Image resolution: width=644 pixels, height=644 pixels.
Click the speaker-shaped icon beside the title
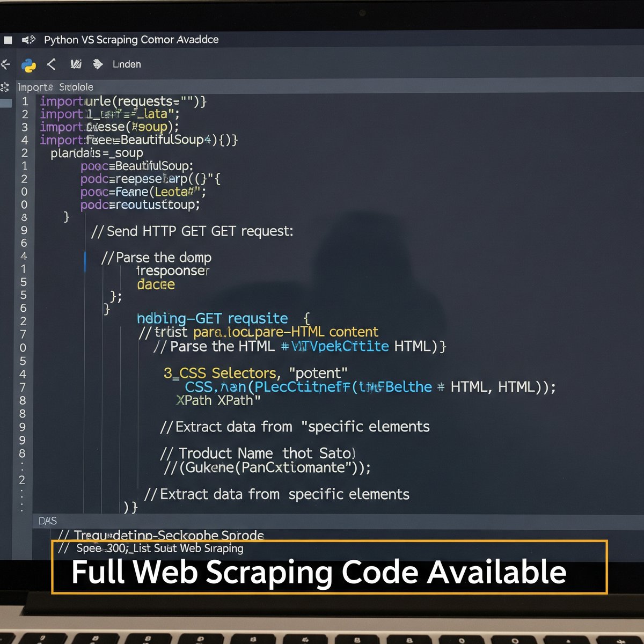[x=28, y=40]
